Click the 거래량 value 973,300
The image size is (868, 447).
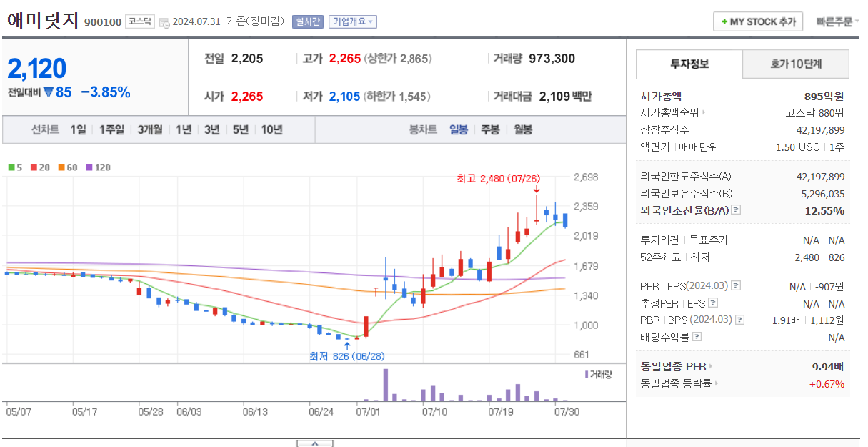(x=552, y=59)
